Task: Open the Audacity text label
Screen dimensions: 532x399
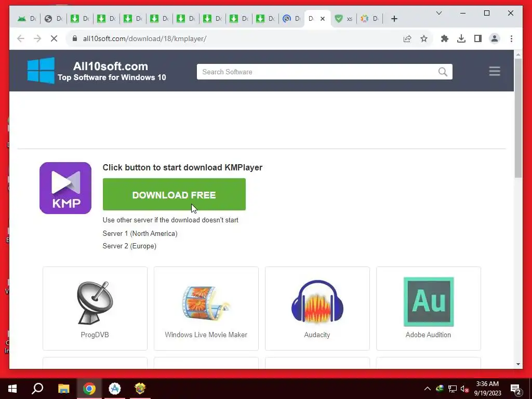Action: [317, 335]
